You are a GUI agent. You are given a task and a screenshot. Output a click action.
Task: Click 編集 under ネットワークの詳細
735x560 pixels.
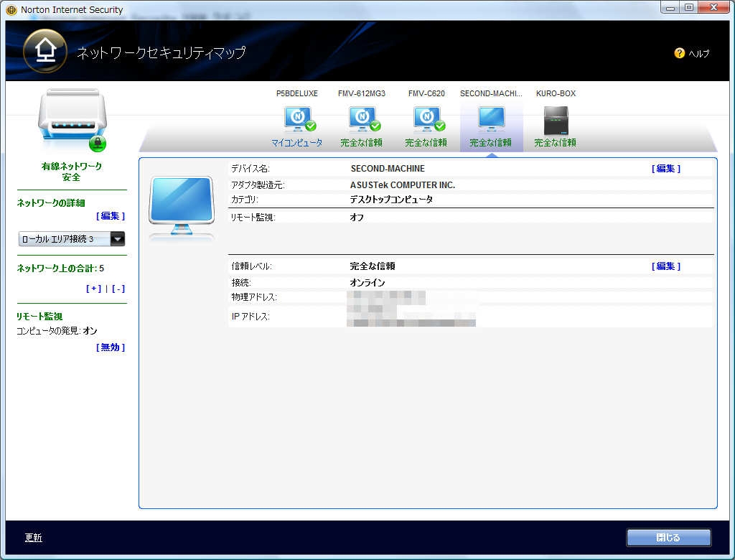111,216
